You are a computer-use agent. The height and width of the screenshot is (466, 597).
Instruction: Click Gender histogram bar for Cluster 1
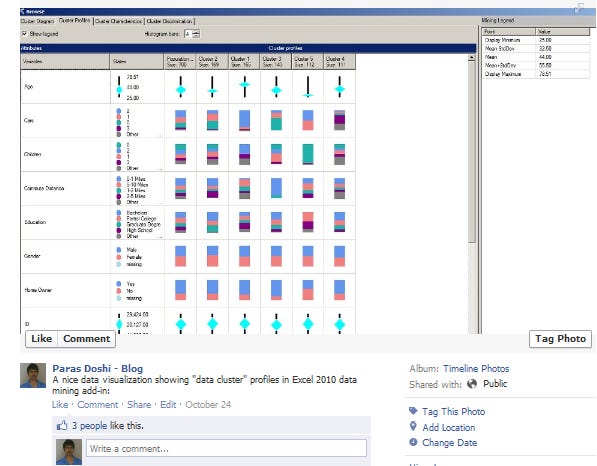tap(244, 256)
